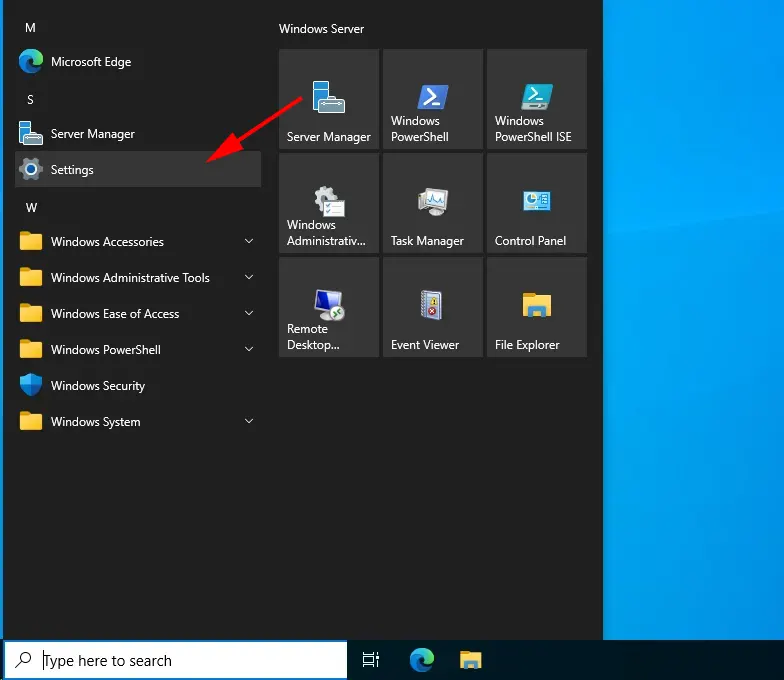Click the letter S group header
This screenshot has width=784, height=680.
pyautogui.click(x=30, y=100)
